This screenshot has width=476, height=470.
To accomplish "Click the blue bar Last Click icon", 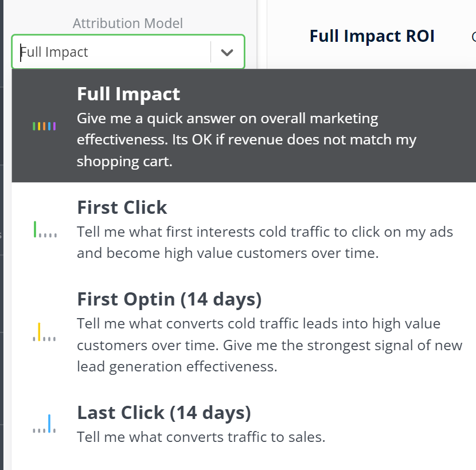I will click(x=44, y=424).
